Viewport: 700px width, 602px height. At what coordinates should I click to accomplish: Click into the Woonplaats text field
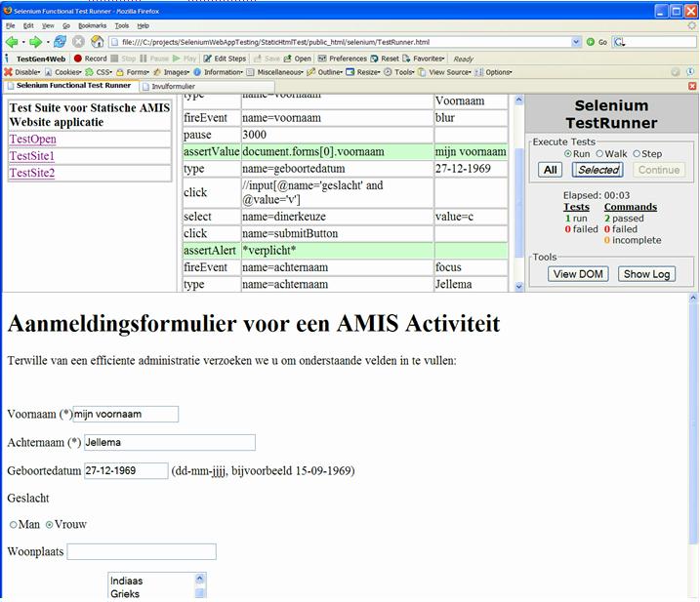click(x=142, y=552)
